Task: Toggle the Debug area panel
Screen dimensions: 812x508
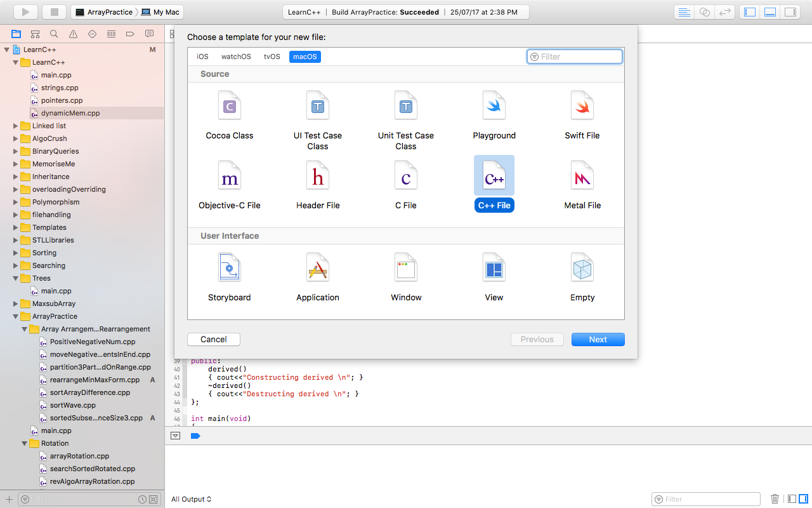Action: [x=770, y=12]
